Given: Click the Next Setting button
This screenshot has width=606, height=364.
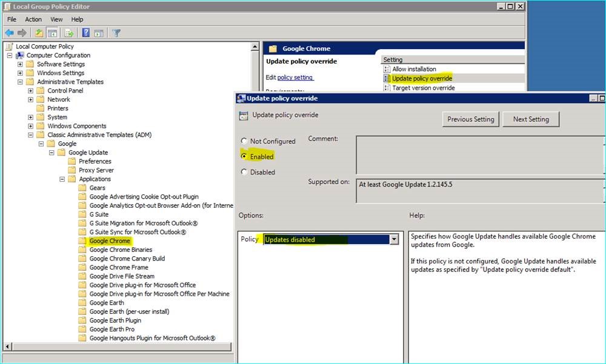Looking at the screenshot, I should click(x=531, y=119).
